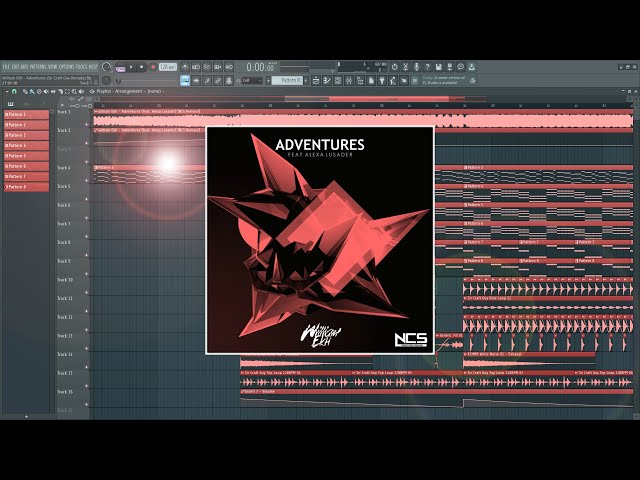640x480 pixels.
Task: Select the Paint brush tool in playlist toolbar
Action: [x=32, y=91]
